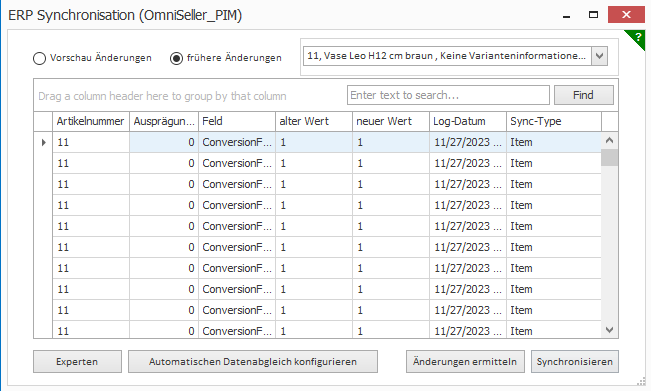This screenshot has width=651, height=391.
Task: Click the Drag a column header group panel
Action: coord(162,96)
